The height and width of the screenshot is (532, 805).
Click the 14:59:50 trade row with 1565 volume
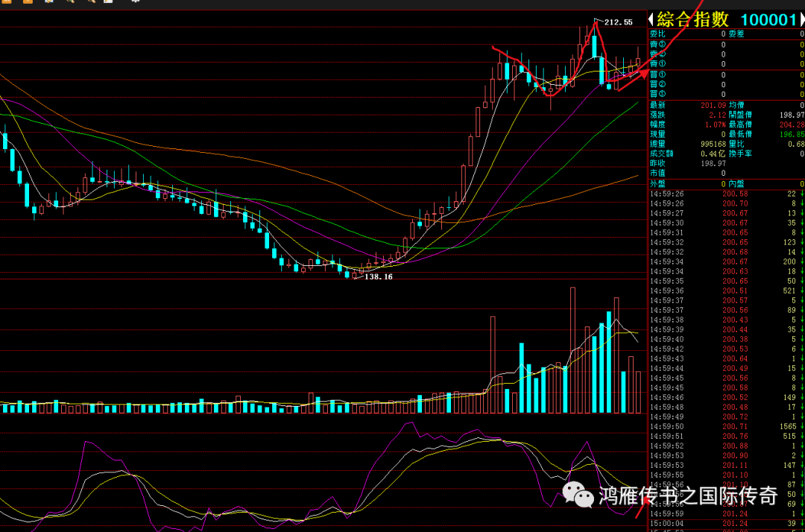(724, 426)
